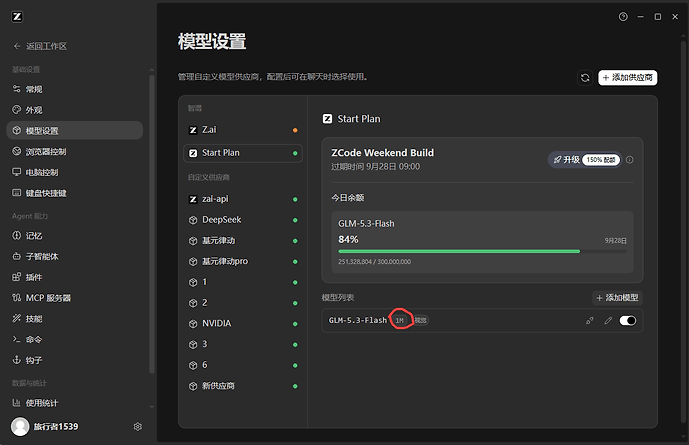This screenshot has width=689, height=445.
Task: Click the 升级 150% upgrade button
Action: coord(585,160)
